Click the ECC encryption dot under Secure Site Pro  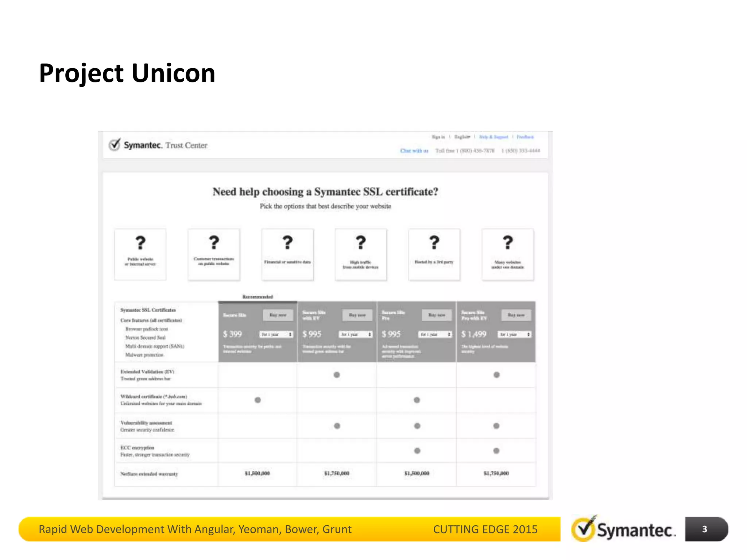tap(417, 451)
